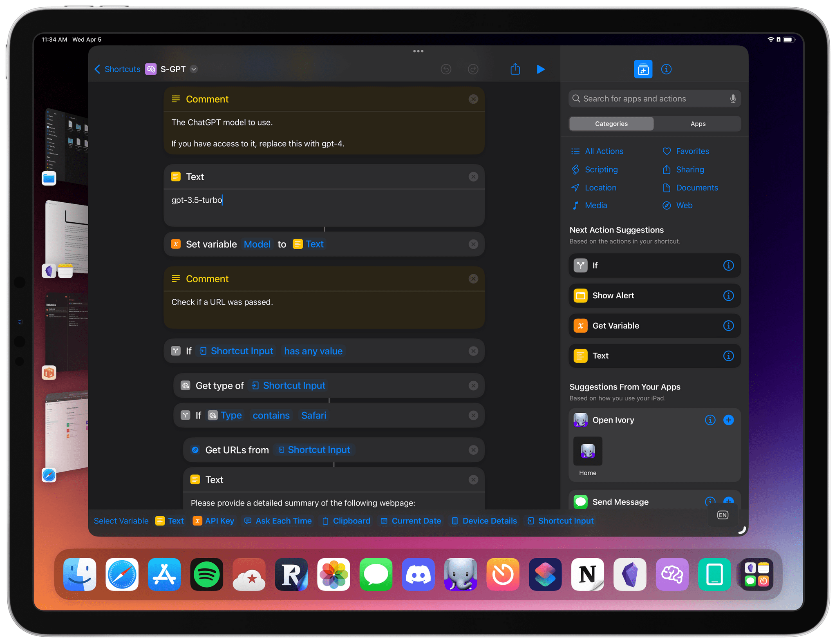Viewport: 837px width, 644px height.
Task: Switch to the Categories tab in sidebar
Action: [611, 124]
